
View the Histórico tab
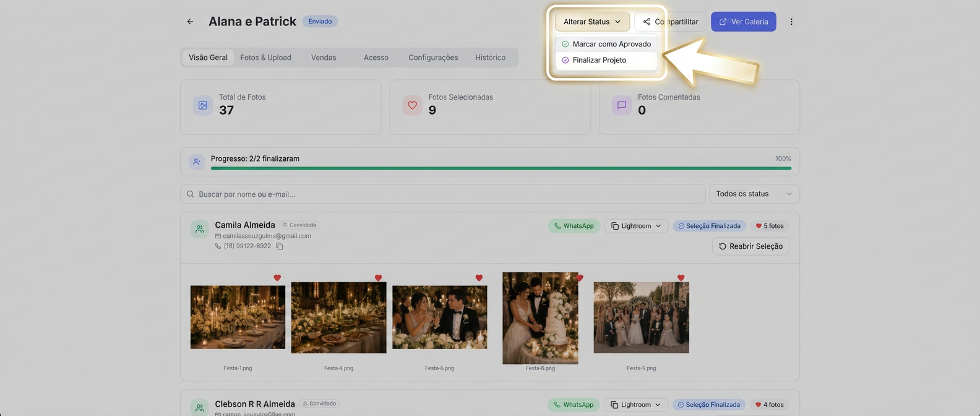pyautogui.click(x=490, y=58)
